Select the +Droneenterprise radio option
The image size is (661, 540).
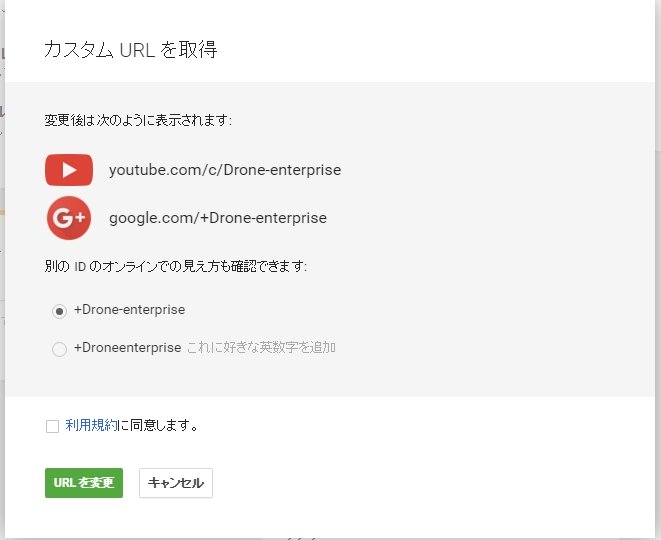[x=59, y=349]
